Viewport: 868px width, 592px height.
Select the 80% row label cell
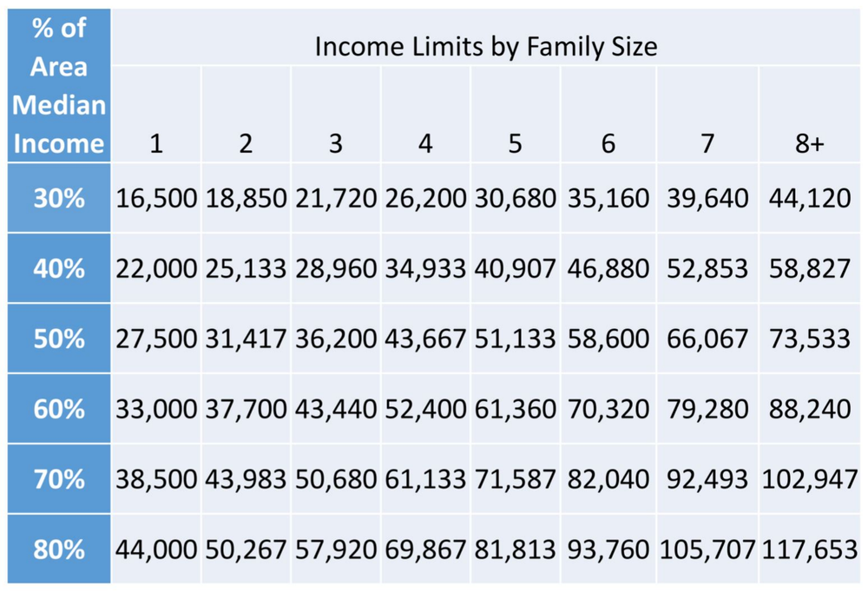point(58,549)
